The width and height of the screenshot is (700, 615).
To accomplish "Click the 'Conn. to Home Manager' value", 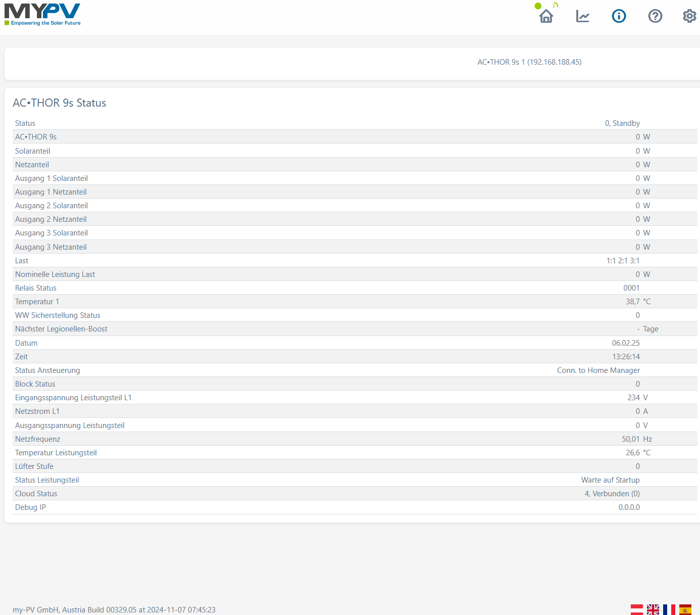I will [x=598, y=370].
